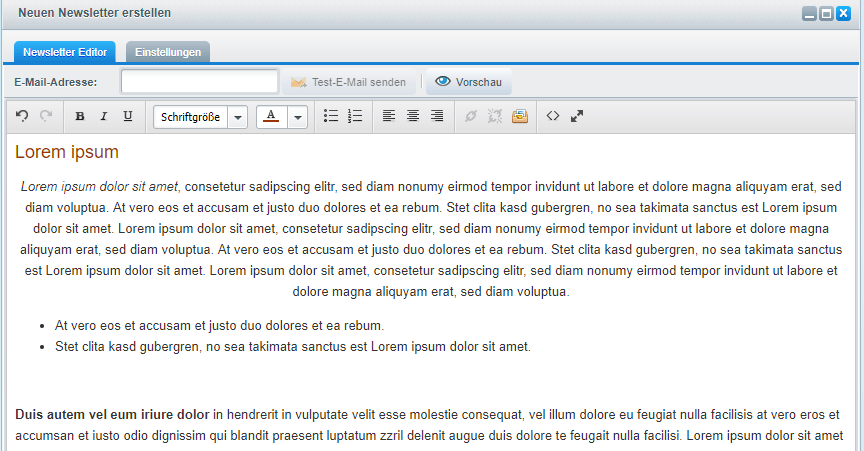Viewport: 864px width, 451px height.
Task: Click the E-Mail-Adresse input field
Action: coord(199,82)
